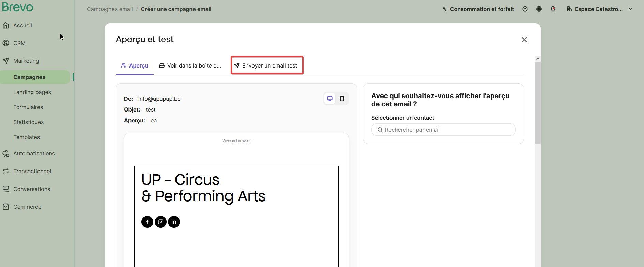The image size is (644, 267).
Task: Click the Instagram icon in email preview
Action: click(160, 222)
